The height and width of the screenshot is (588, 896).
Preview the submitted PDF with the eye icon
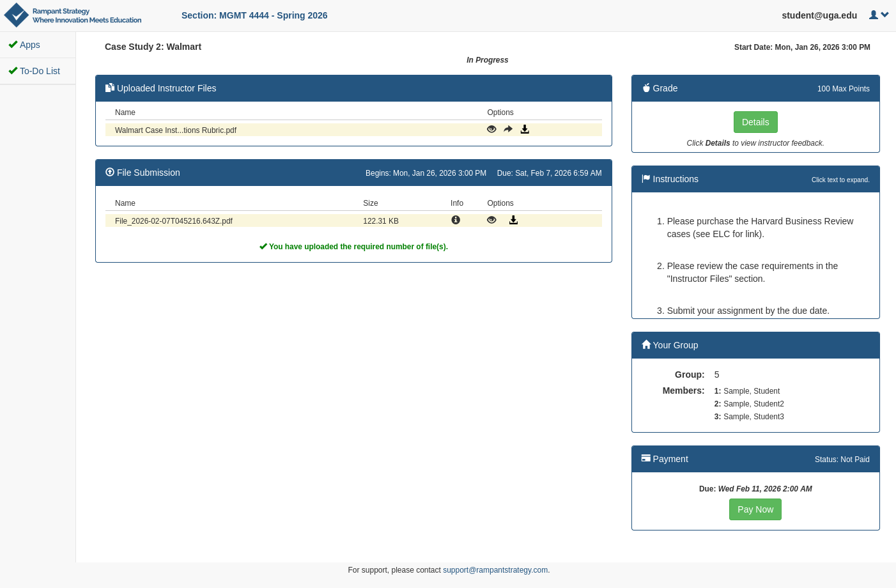click(x=491, y=220)
